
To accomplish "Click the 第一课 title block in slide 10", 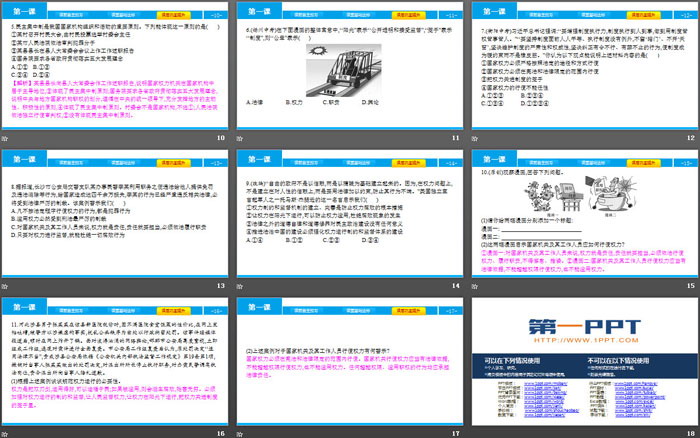I will tap(25, 11).
